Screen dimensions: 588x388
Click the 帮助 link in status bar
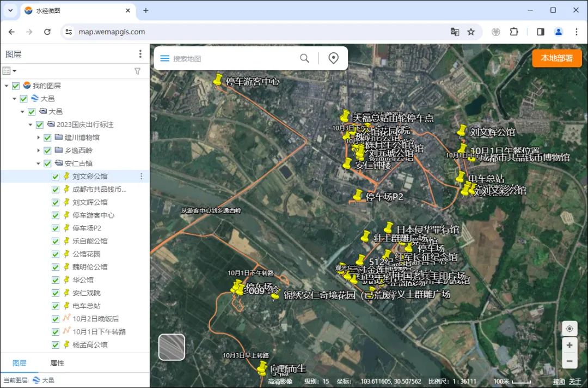click(559, 381)
